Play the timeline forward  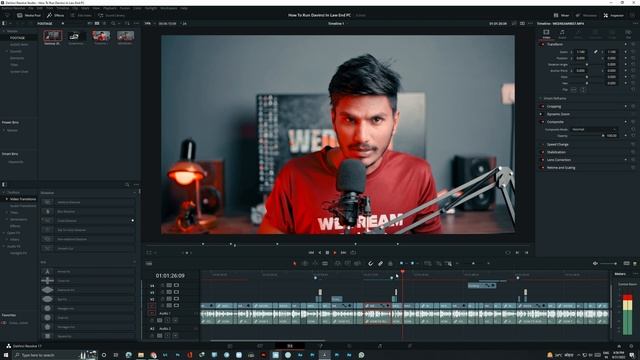(x=335, y=253)
